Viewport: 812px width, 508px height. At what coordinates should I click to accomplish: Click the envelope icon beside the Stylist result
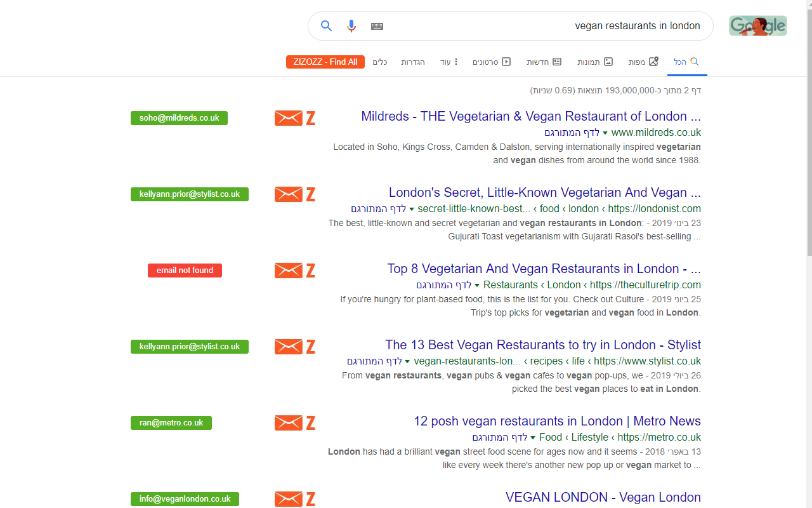[x=288, y=347]
